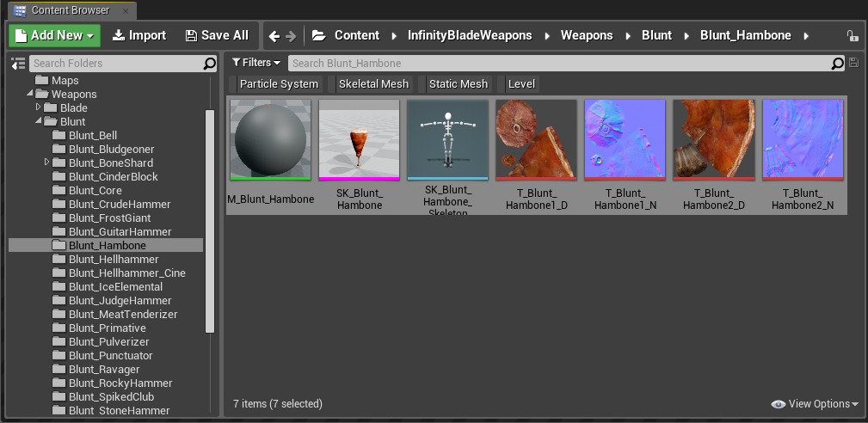Go back with the left arrow
The height and width of the screenshot is (423, 868).
[274, 36]
